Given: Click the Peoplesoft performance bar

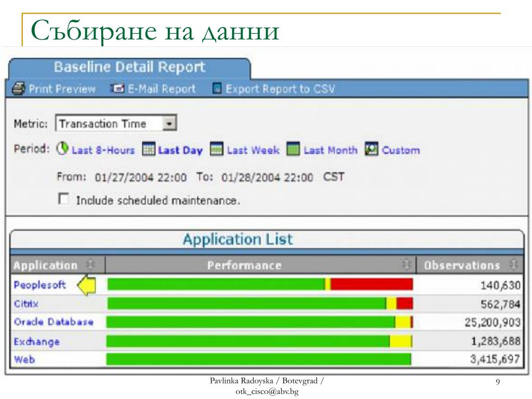Looking at the screenshot, I should (x=260, y=284).
